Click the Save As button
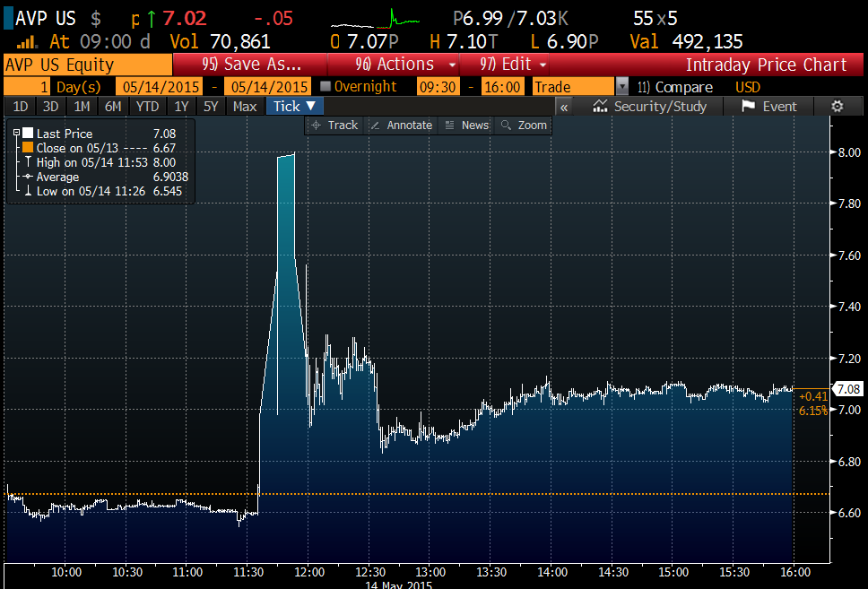 tap(251, 65)
